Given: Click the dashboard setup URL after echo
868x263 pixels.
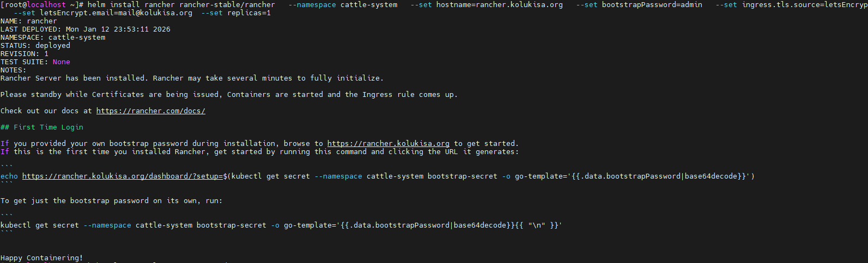Looking at the screenshot, I should click(x=122, y=176).
